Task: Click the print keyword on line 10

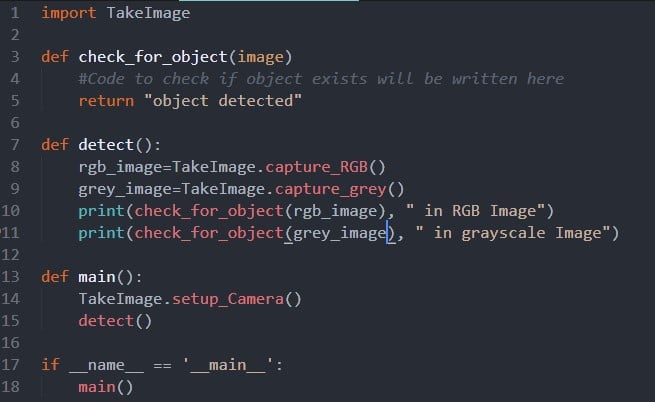Action: 102,211
